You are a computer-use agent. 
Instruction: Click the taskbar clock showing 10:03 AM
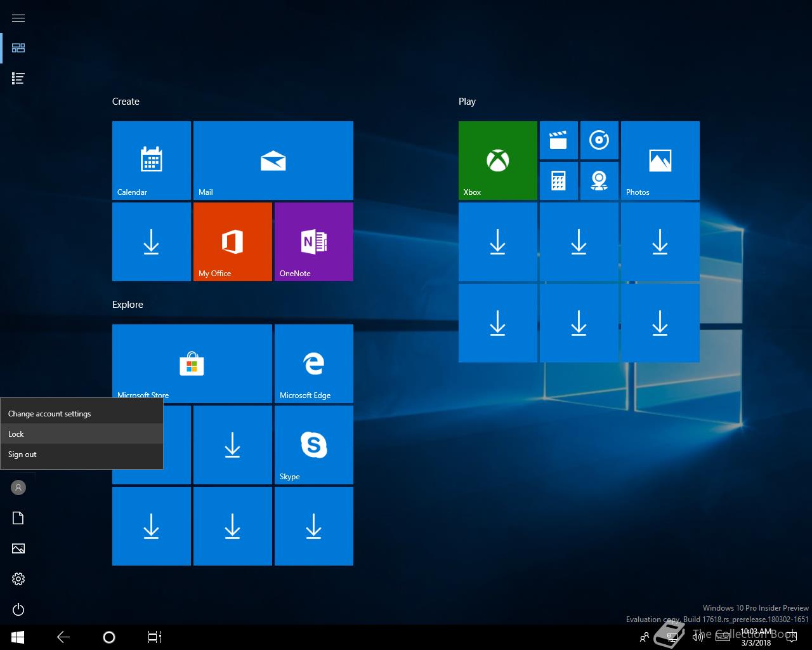click(756, 637)
